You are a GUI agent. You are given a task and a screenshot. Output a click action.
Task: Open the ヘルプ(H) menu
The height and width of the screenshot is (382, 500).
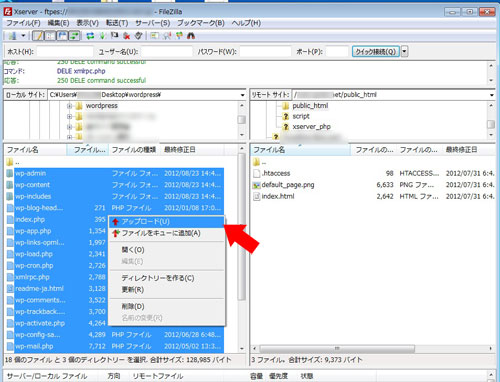click(246, 23)
